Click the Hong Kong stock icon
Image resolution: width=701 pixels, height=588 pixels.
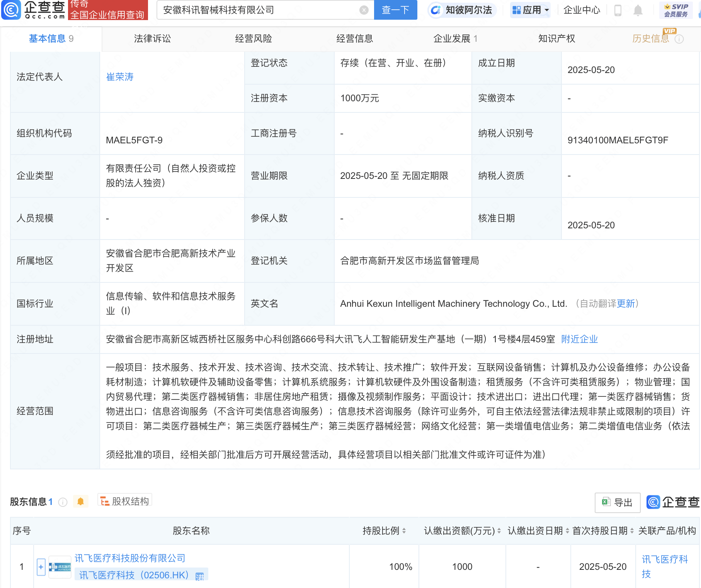coord(199,576)
